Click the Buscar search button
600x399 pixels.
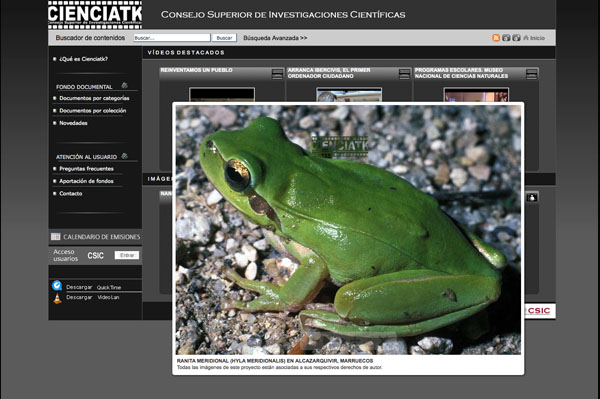pyautogui.click(x=224, y=38)
